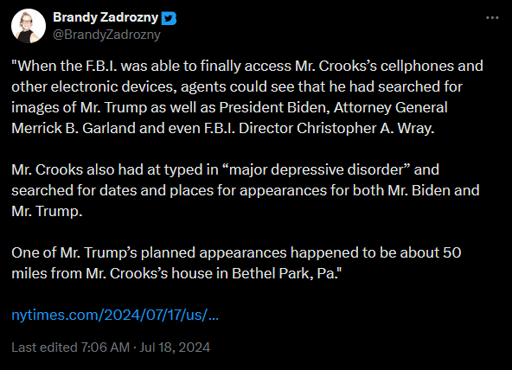512x370 pixels.
Task: Click the words "Merrick B. Garland"
Action: pos(73,128)
